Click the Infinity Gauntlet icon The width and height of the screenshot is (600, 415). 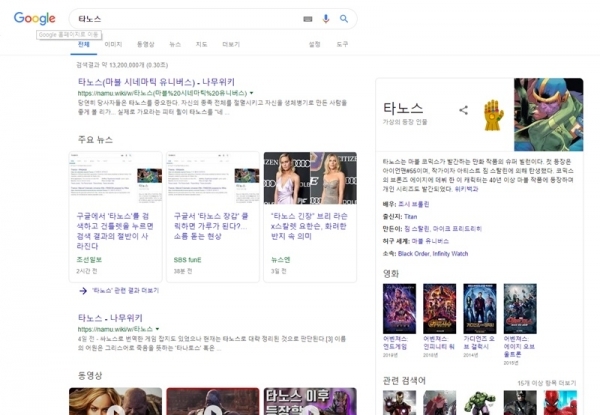pyautogui.click(x=494, y=115)
